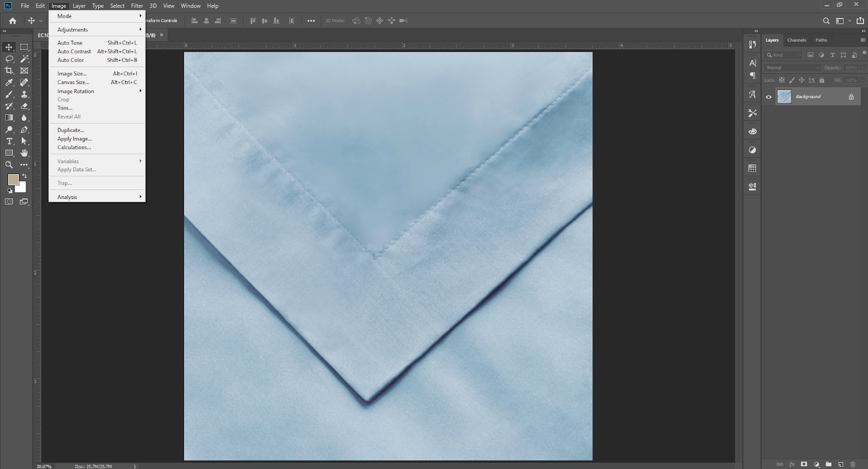
Task: Select the Zoom tool in the toolbox
Action: coord(9,165)
